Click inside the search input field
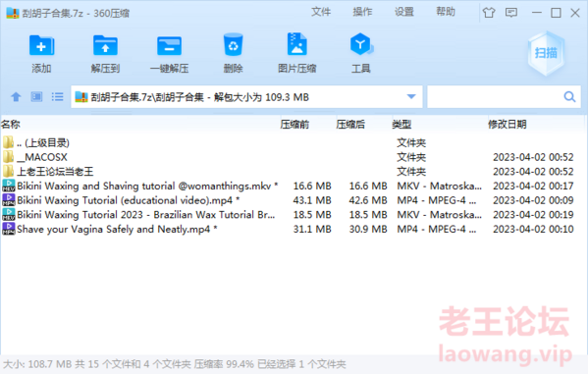The image size is (588, 374). 495,97
